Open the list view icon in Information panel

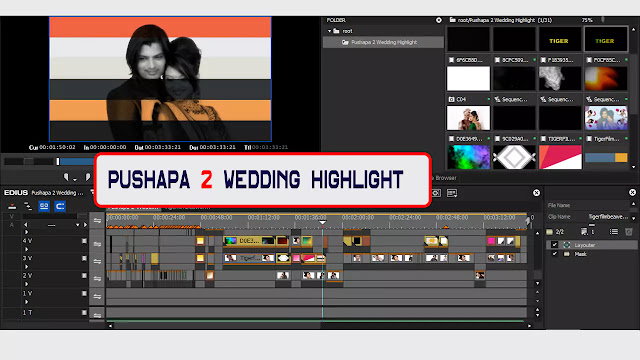coord(613,232)
